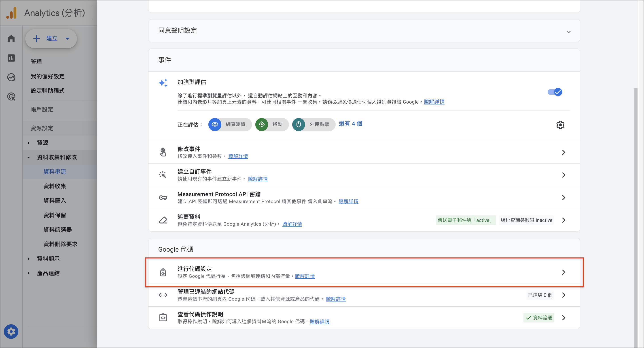Collapse the 資料收集和修改 group
Image resolution: width=644 pixels, height=348 pixels.
(x=28, y=157)
